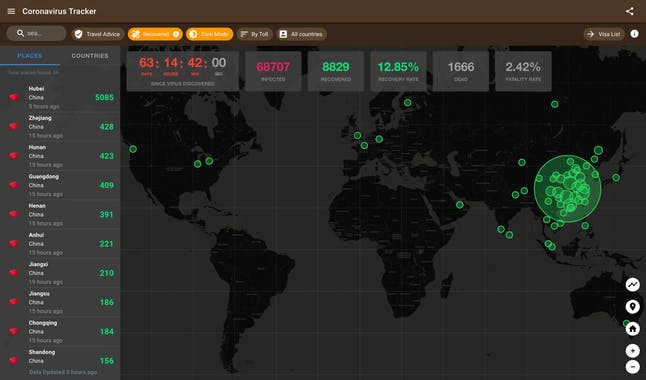Screen dimensions: 646x380
Task: Click the 1666 Dead stat card
Action: pos(461,71)
